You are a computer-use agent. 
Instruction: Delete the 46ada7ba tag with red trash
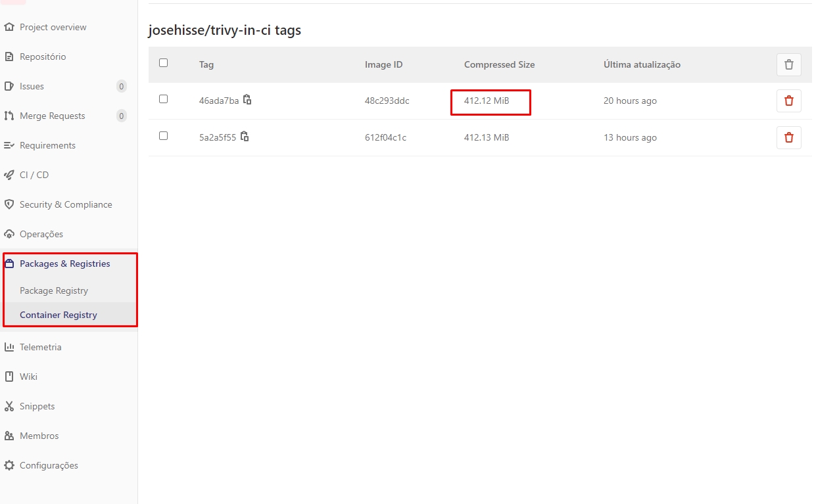[x=788, y=101]
